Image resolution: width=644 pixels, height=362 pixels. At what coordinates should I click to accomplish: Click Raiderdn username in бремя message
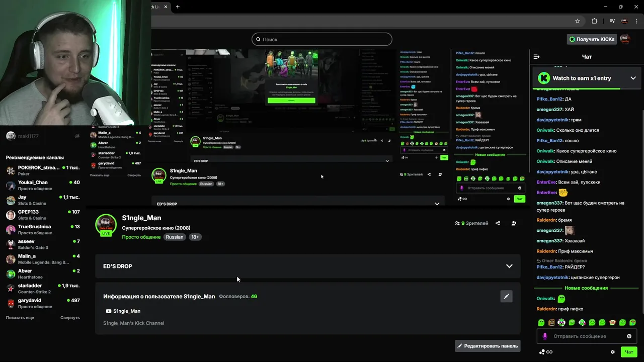546,220
